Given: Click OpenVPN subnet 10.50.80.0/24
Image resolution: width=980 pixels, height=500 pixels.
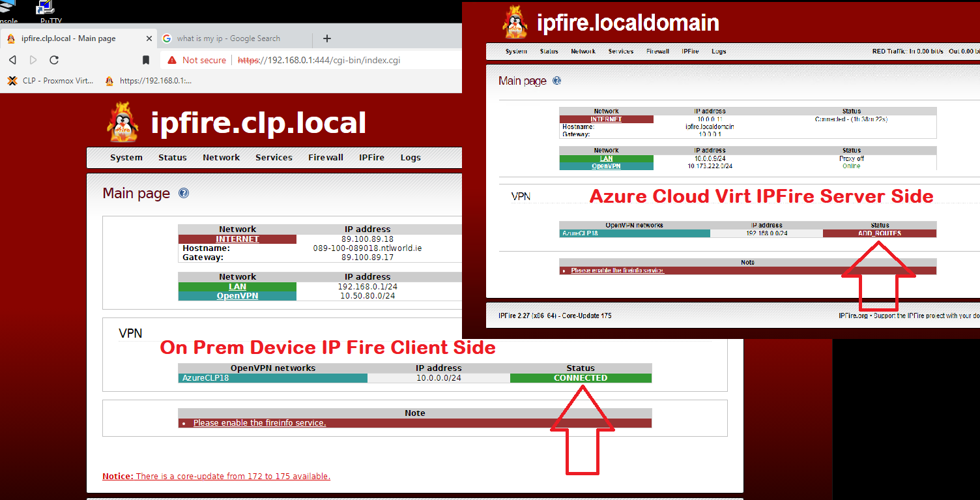Looking at the screenshot, I should click(x=367, y=296).
